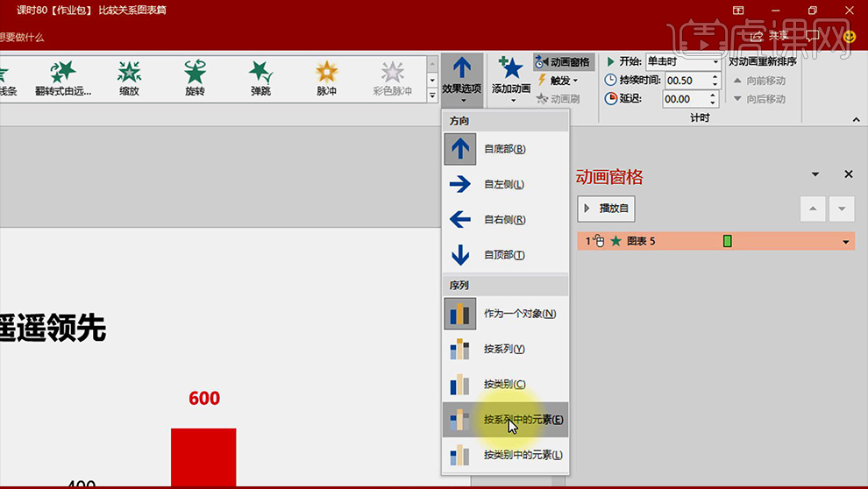
Task: Select the 旋转 animation effect
Action: [195, 79]
